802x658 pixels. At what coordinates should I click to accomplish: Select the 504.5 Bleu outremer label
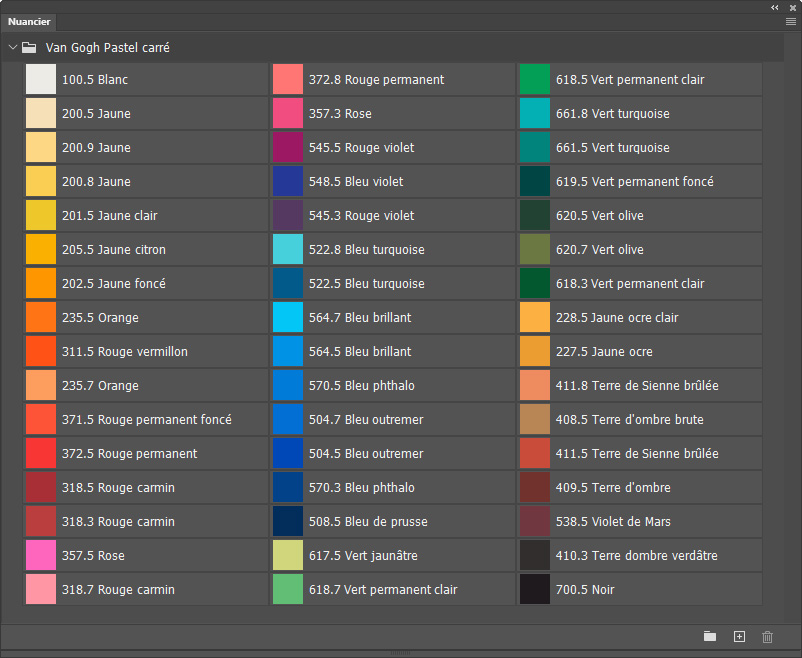366,453
